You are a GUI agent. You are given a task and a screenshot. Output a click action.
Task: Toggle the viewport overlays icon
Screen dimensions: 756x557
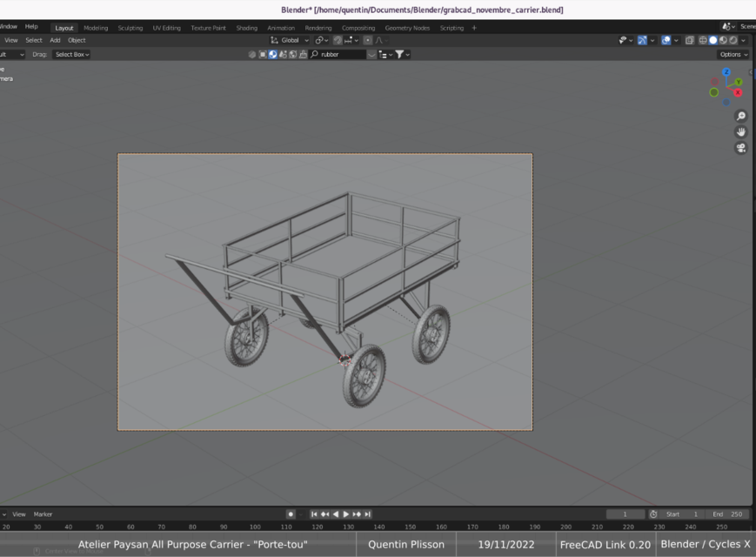point(666,39)
